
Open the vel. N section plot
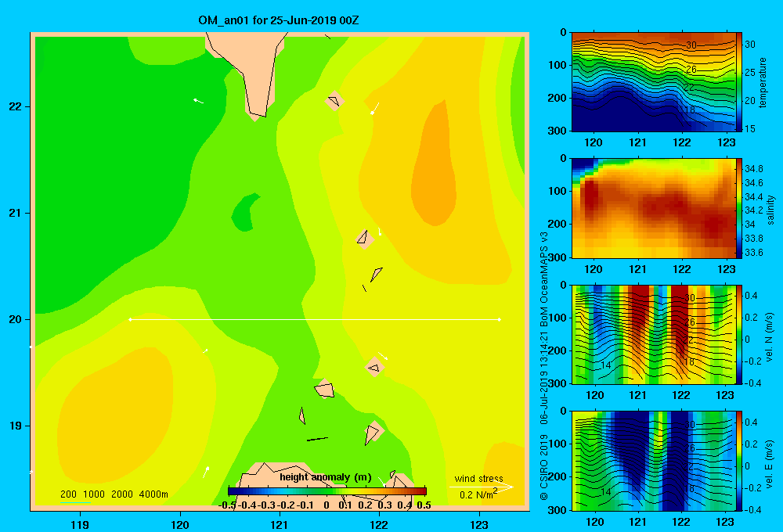click(653, 334)
